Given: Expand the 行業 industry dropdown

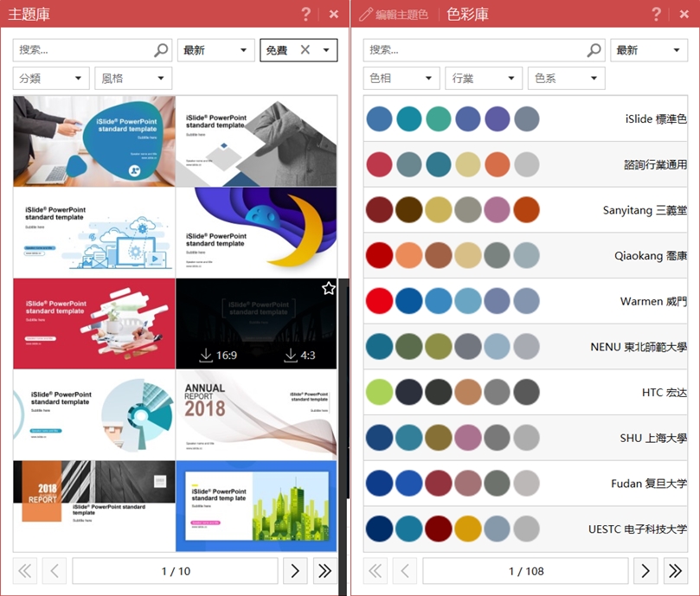Looking at the screenshot, I should tap(484, 79).
